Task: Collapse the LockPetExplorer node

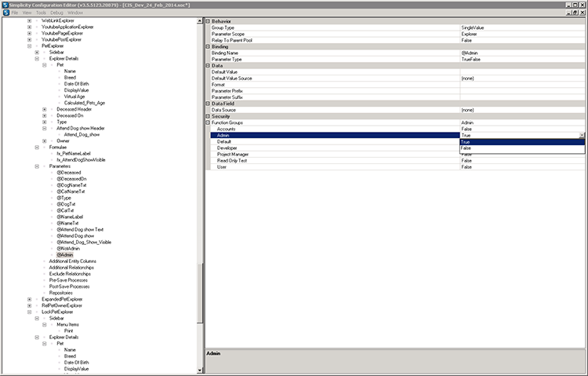Action: coord(29,312)
